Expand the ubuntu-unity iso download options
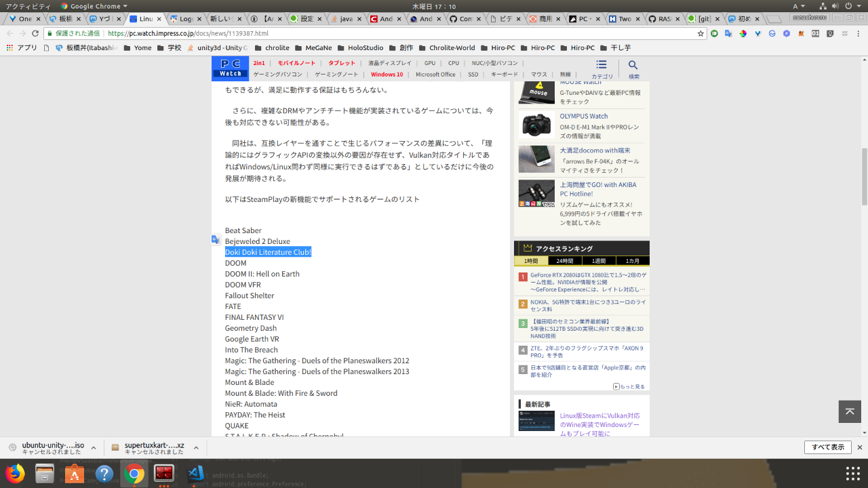Image resolution: width=868 pixels, height=488 pixels. tap(93, 447)
